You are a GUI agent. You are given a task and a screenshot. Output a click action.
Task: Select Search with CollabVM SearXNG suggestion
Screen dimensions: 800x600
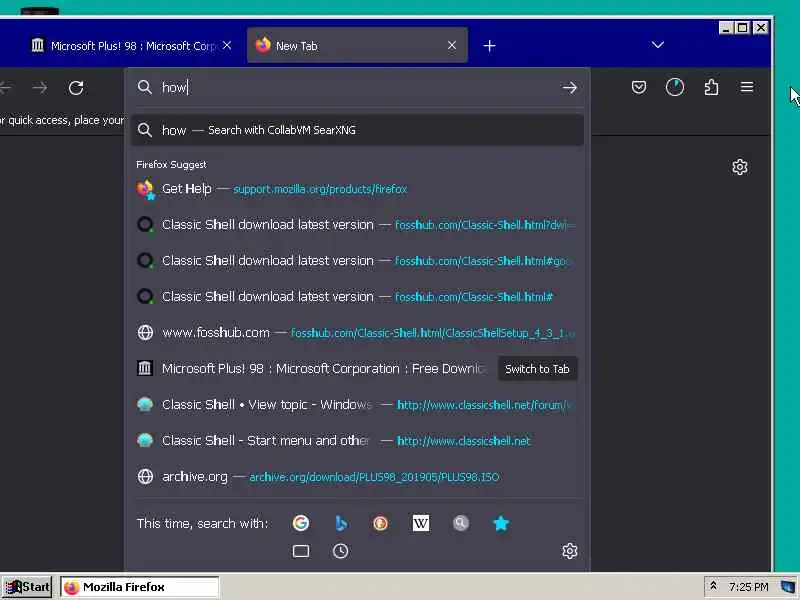pyautogui.click(x=357, y=130)
